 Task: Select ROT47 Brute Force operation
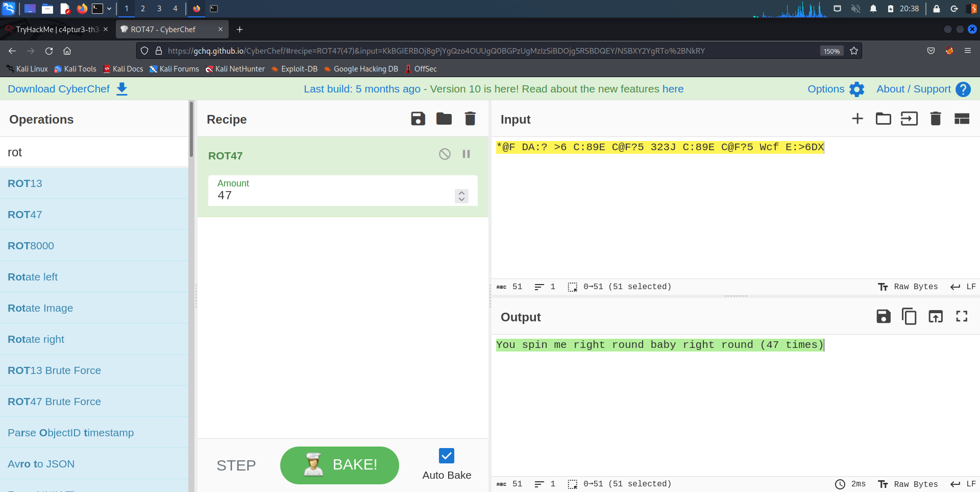click(x=55, y=402)
